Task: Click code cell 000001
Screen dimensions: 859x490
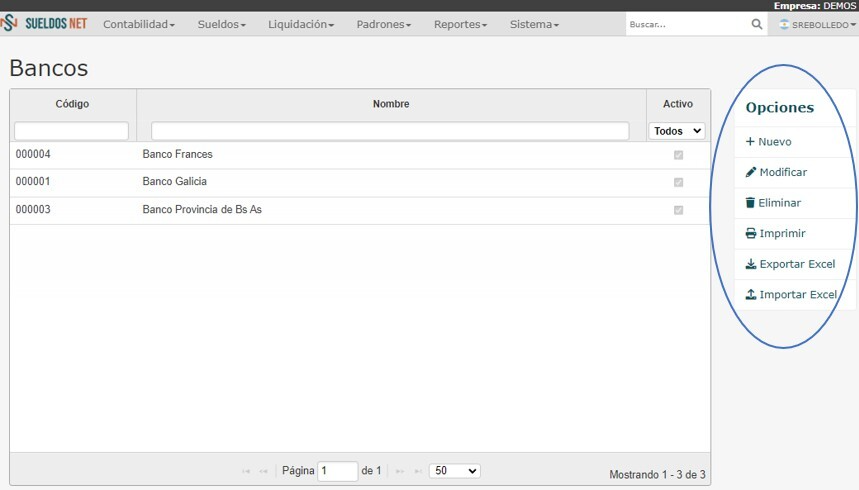Action: (x=33, y=181)
